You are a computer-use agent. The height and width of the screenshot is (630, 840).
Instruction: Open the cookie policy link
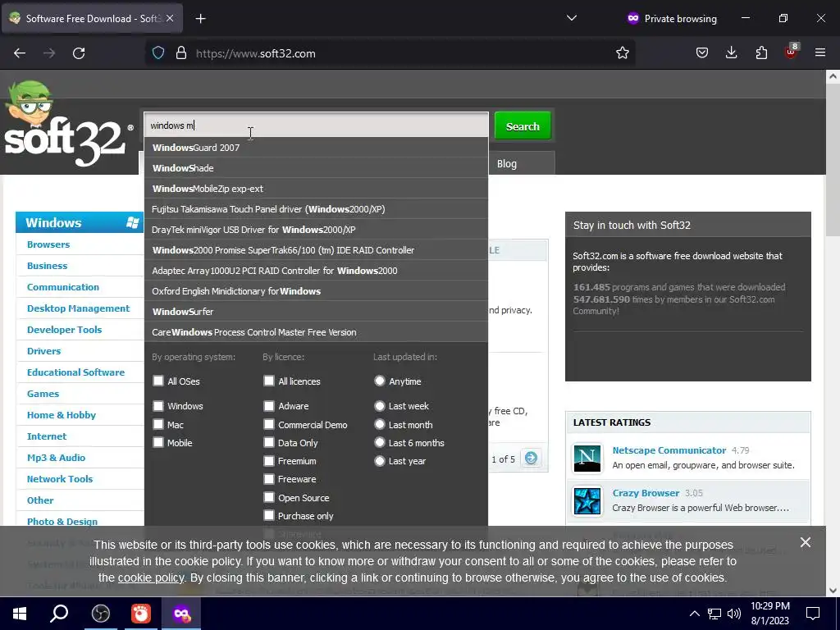point(151,577)
